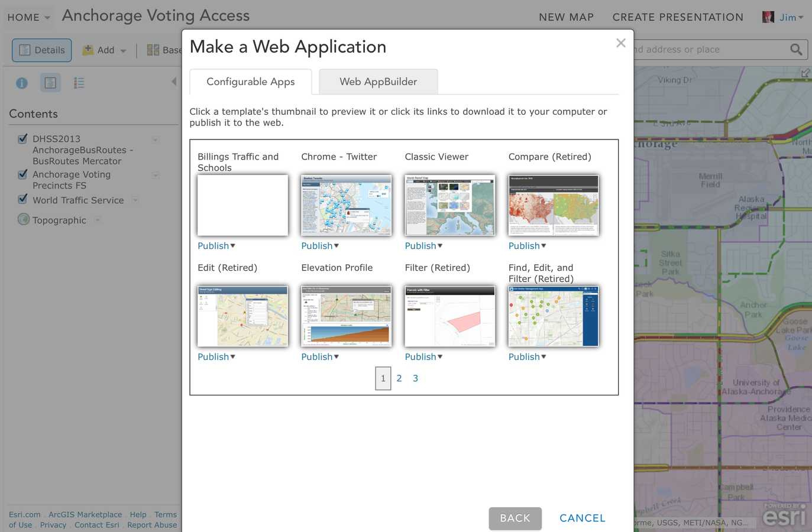This screenshot has height=532, width=812.
Task: Uncheck the DHSS2013 AnchorageBusRoutes layer
Action: coord(22,139)
